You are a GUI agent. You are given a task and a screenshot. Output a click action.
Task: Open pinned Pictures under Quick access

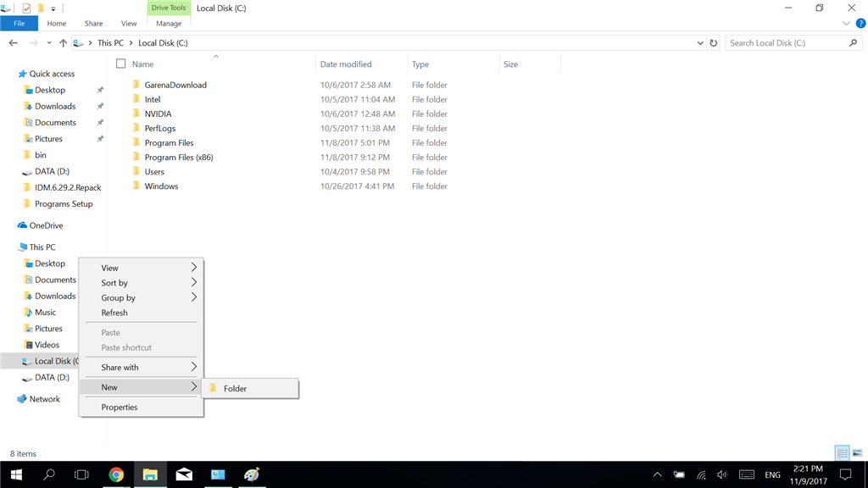48,139
